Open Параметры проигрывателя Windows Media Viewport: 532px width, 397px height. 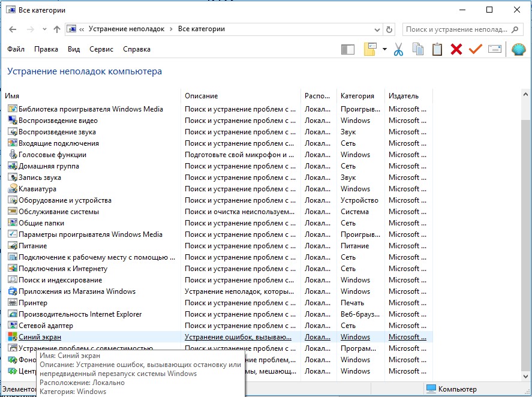tap(90, 234)
